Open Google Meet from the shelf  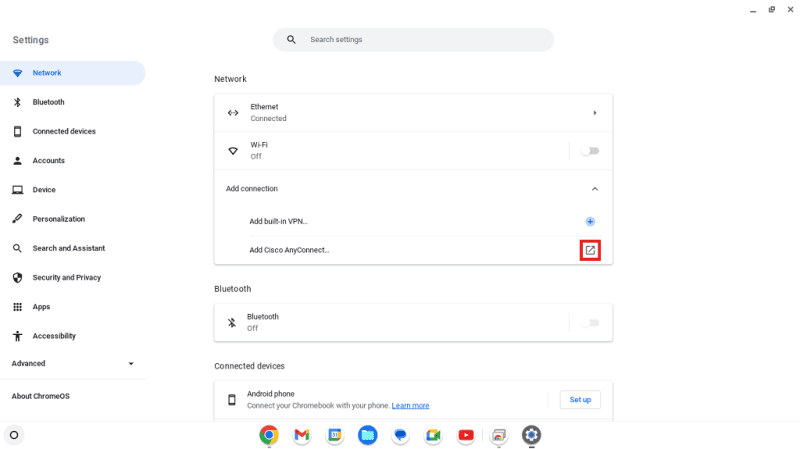433,435
